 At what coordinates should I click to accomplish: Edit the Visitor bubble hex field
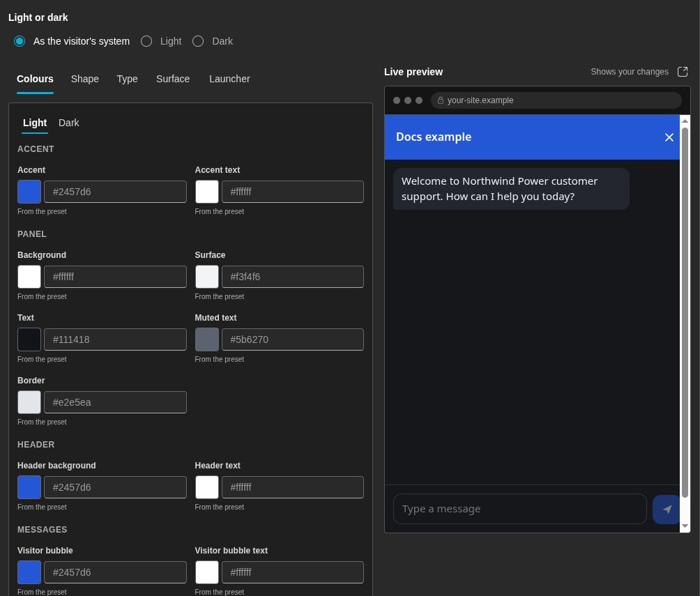tap(115, 572)
